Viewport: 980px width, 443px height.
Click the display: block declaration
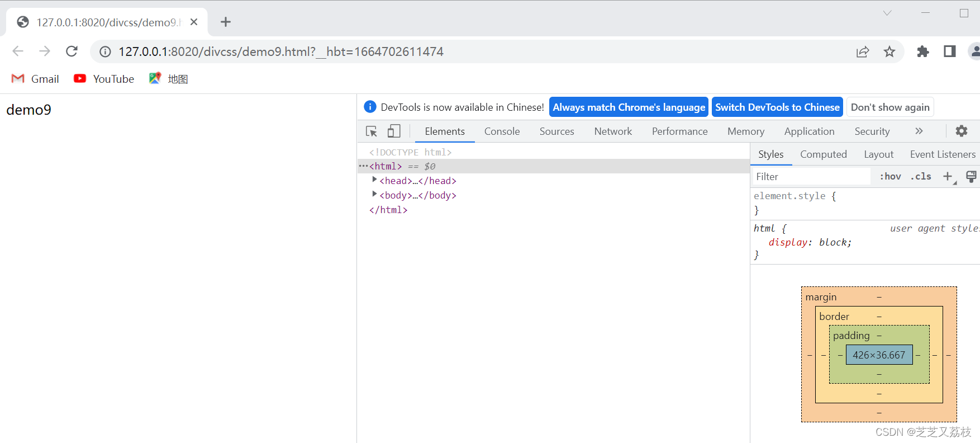(810, 242)
